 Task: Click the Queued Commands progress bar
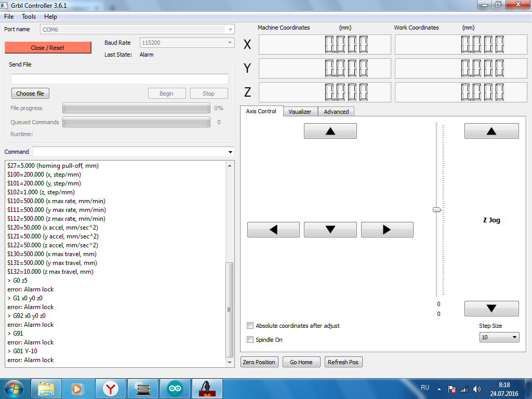[137, 122]
